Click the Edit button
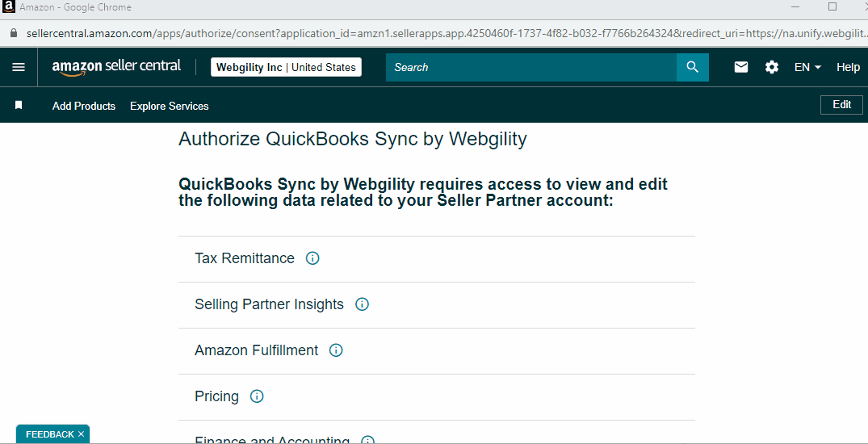Viewport: 868px width, 444px height. 841,105
